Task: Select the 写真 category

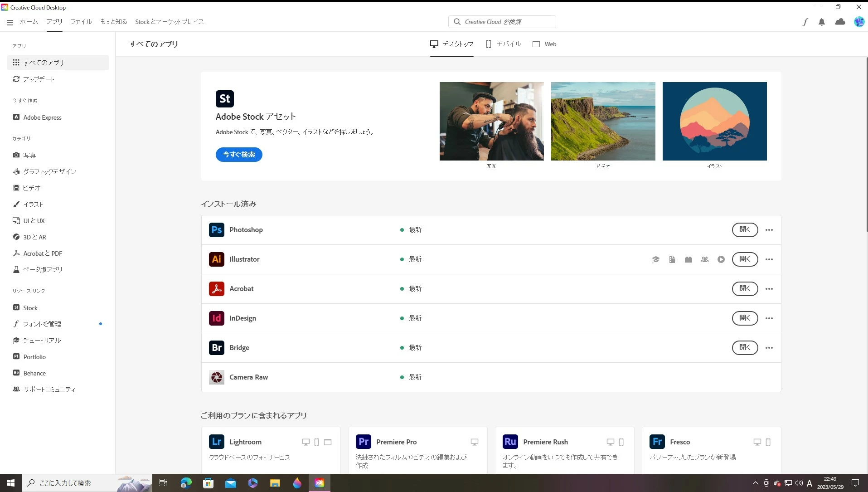Action: (58, 155)
